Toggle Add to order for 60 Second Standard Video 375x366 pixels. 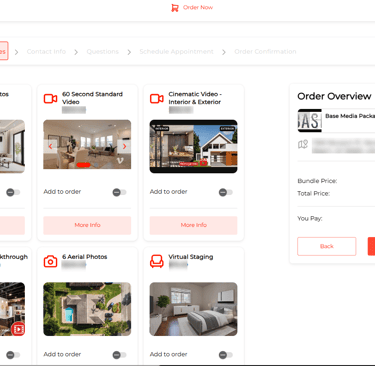119,192
